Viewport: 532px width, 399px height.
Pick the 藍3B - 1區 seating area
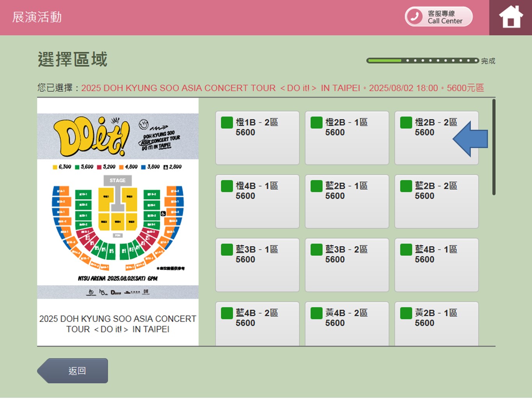[x=257, y=265]
